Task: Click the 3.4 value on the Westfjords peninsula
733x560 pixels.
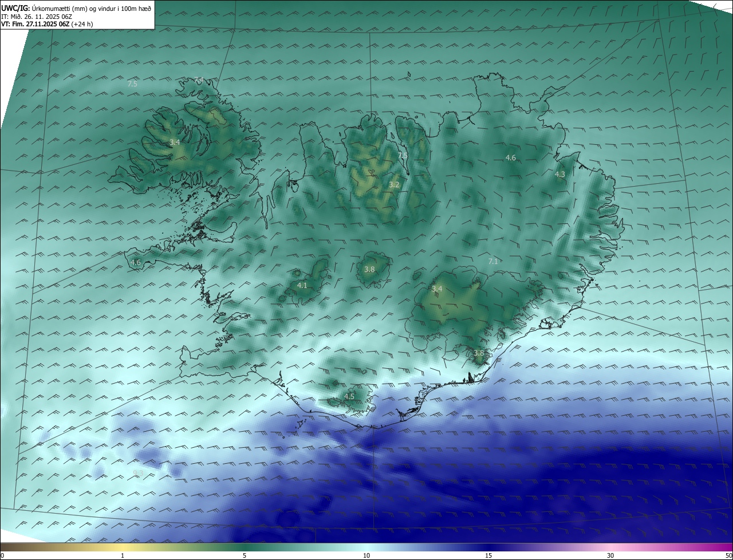Action: 175,142
